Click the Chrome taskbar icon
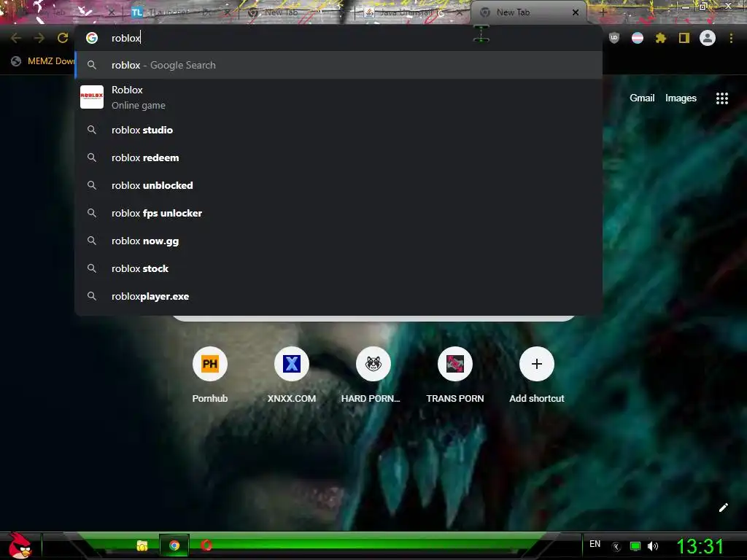 [174, 545]
